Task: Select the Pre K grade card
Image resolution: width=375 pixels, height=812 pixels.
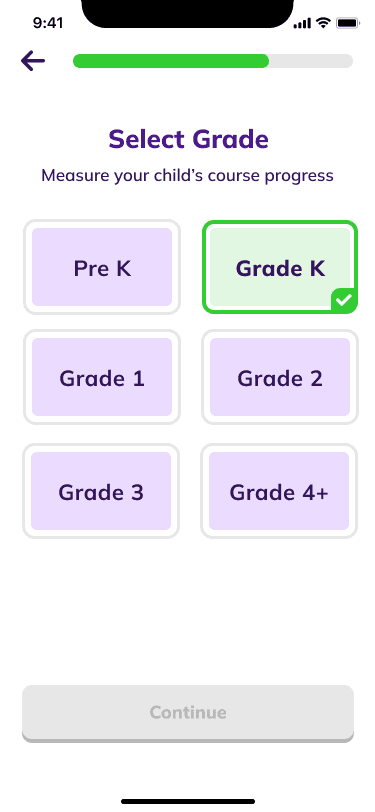Action: point(102,267)
